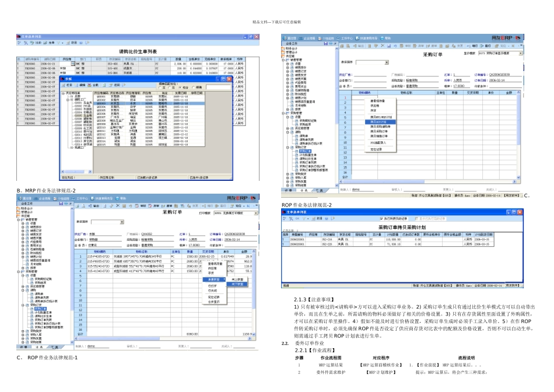This screenshot has height=392, width=554.
Task: Open filter funnel in 请购比价生单列表 toolbar
Action: point(59,43)
